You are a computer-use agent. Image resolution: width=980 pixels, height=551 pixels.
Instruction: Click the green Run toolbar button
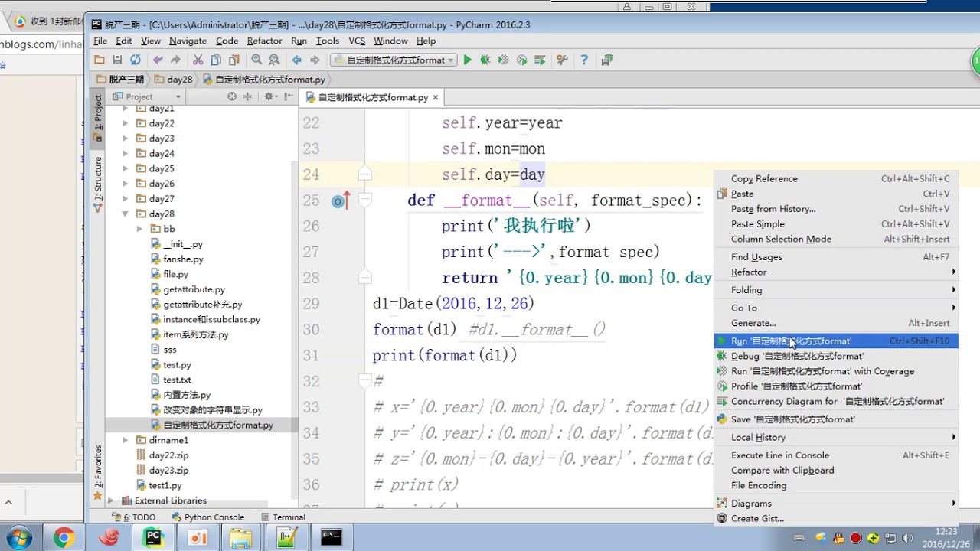point(467,60)
